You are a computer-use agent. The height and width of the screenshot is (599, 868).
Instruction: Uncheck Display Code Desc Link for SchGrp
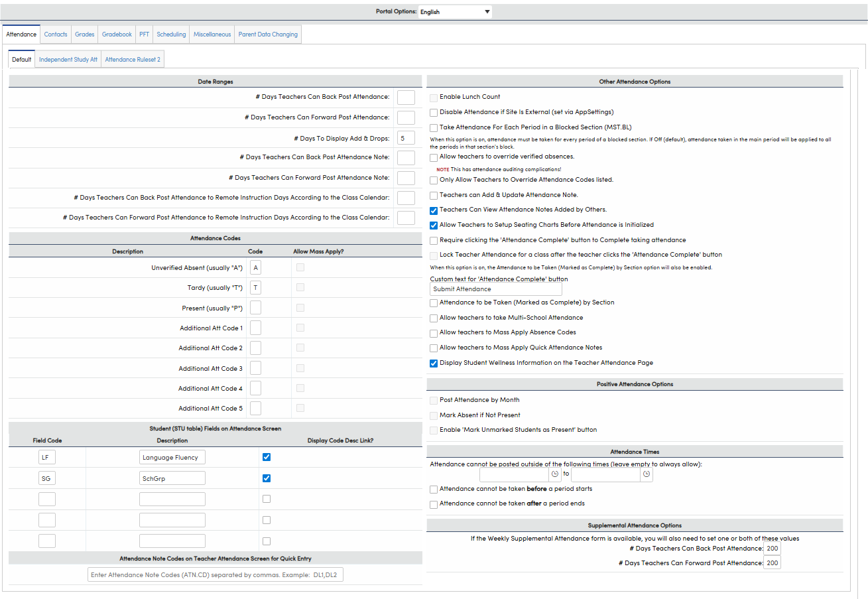tap(267, 478)
